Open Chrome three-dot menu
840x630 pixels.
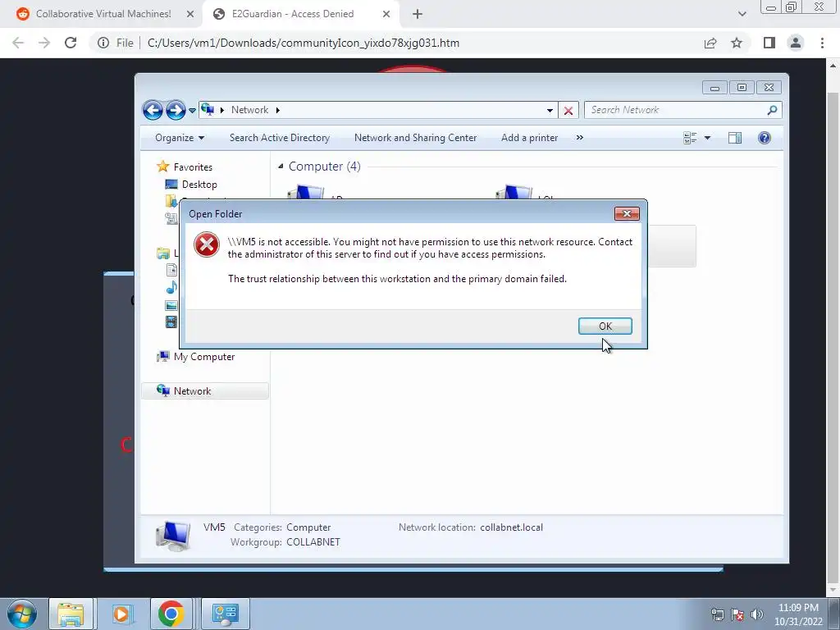coord(822,43)
